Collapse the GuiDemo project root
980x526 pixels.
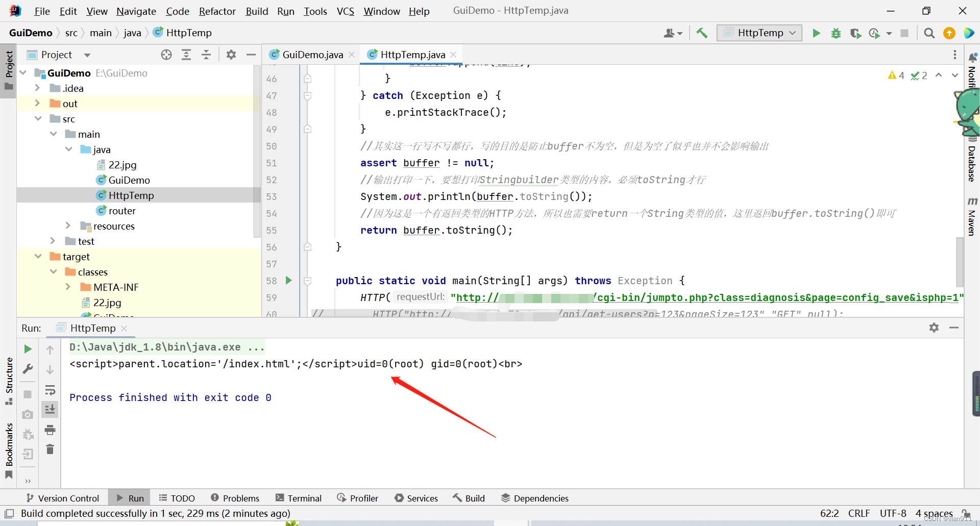point(23,73)
